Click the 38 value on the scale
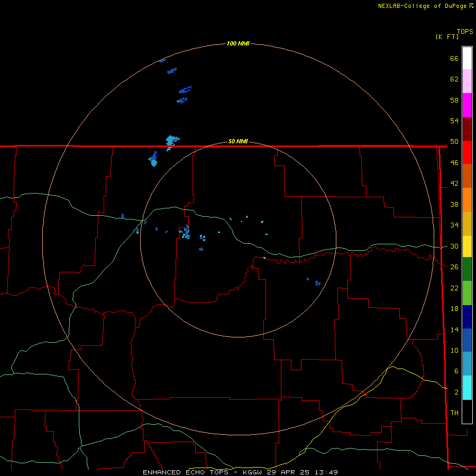The image size is (476, 476). [454, 205]
